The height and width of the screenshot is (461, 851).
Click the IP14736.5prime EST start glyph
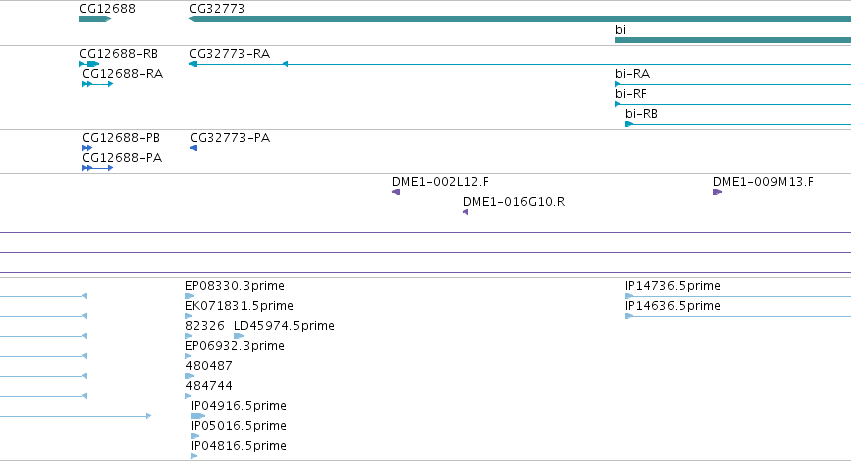[629, 296]
